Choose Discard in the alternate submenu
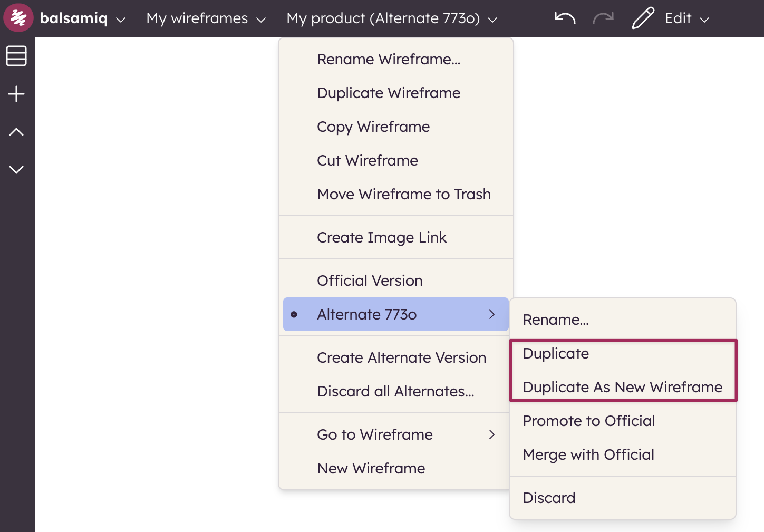 pos(623,498)
